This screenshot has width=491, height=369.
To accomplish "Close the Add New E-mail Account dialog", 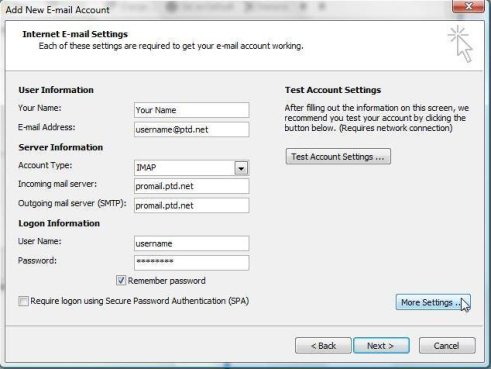I will pos(468,6).
